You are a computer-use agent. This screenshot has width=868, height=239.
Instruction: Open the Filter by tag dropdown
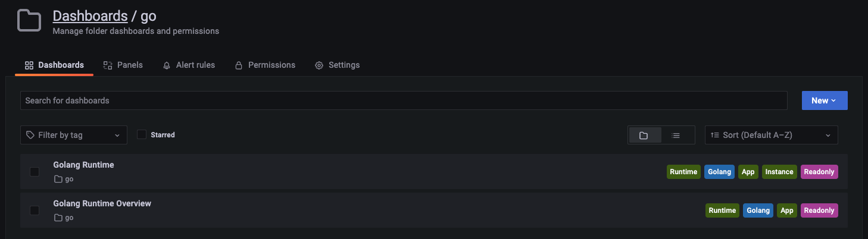(x=74, y=135)
